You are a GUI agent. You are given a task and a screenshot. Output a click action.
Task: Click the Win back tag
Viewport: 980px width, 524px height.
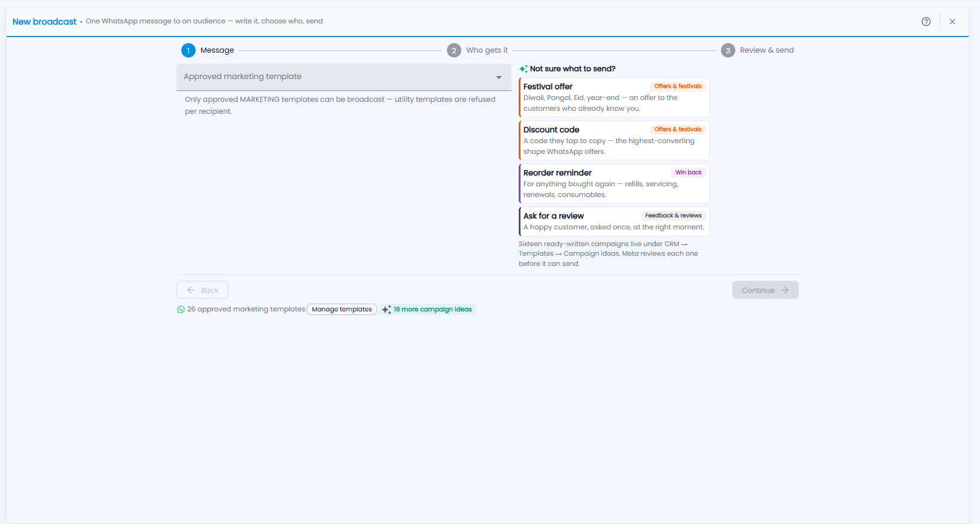pos(689,172)
